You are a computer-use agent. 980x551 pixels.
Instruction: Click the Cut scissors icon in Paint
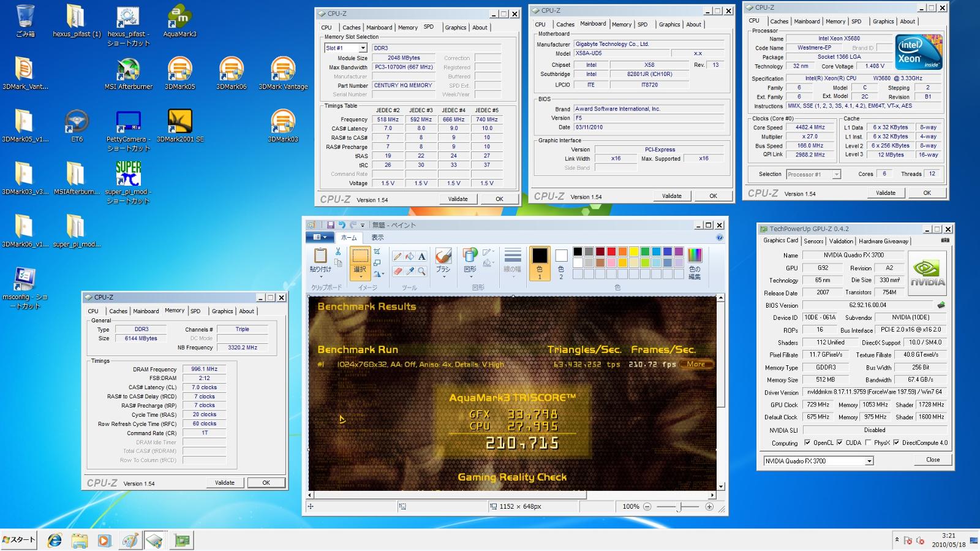(338, 251)
